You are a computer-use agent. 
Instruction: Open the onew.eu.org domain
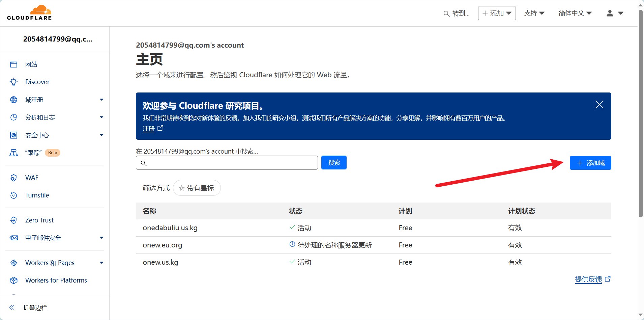coord(162,245)
